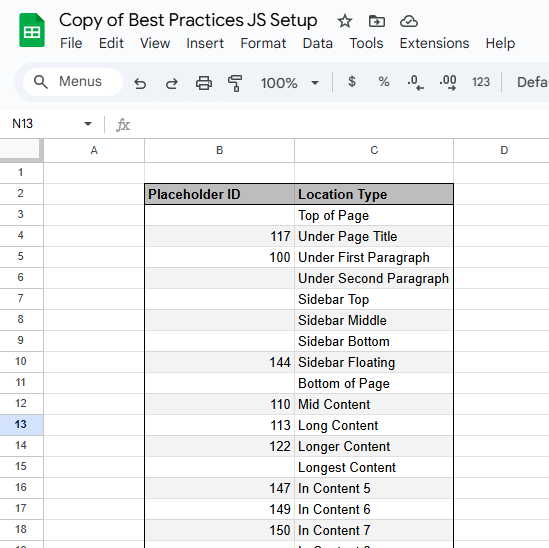Click the select-all corner box
The width and height of the screenshot is (549, 548).
[21, 150]
